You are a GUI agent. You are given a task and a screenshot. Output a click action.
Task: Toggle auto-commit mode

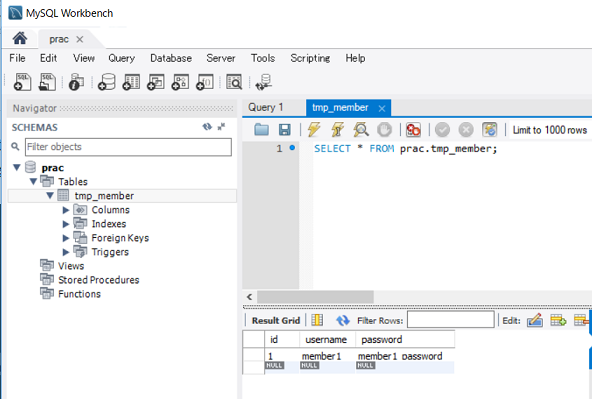490,130
